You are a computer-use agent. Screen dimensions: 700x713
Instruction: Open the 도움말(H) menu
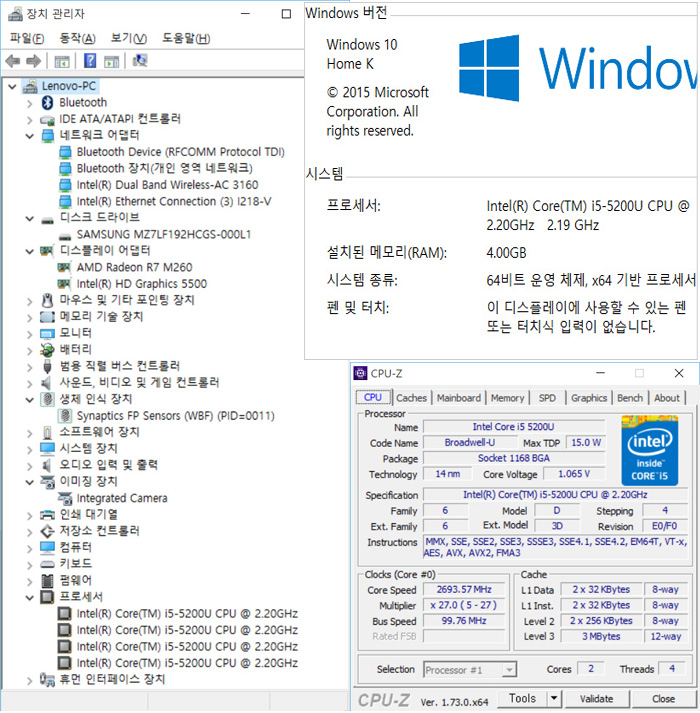click(x=186, y=38)
